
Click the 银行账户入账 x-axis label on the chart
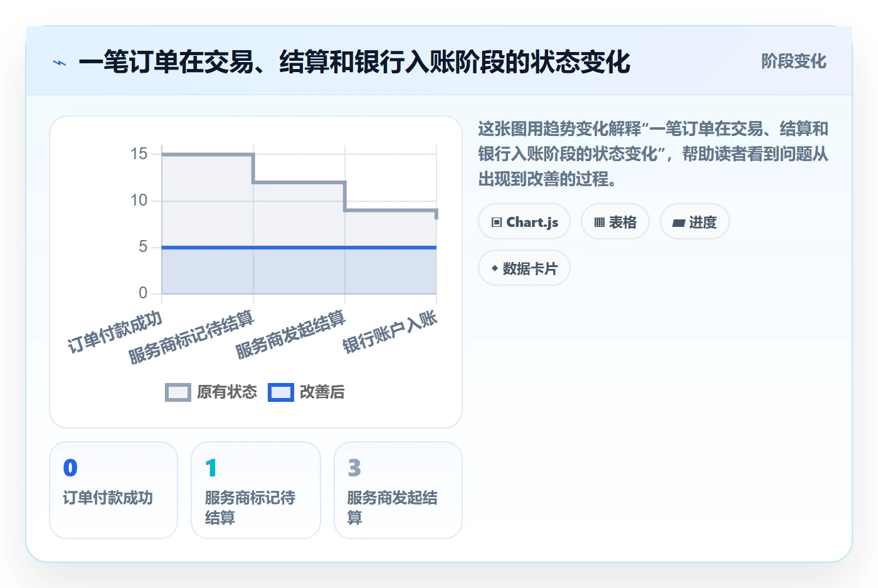coord(389,332)
